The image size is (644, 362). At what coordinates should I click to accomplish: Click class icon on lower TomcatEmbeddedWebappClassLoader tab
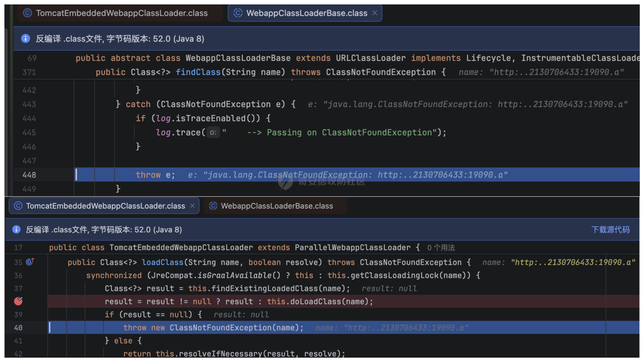(18, 206)
